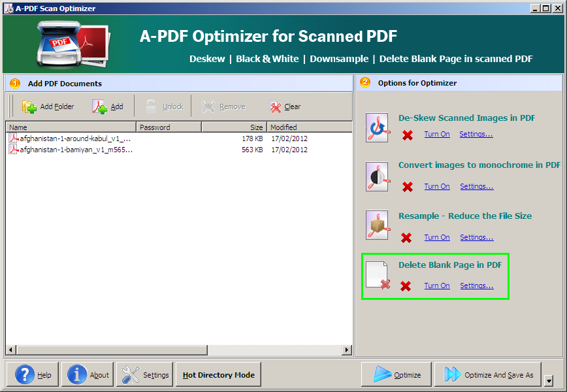This screenshot has height=392, width=567.
Task: Open Settings for Delete Blank Page
Action: point(477,286)
